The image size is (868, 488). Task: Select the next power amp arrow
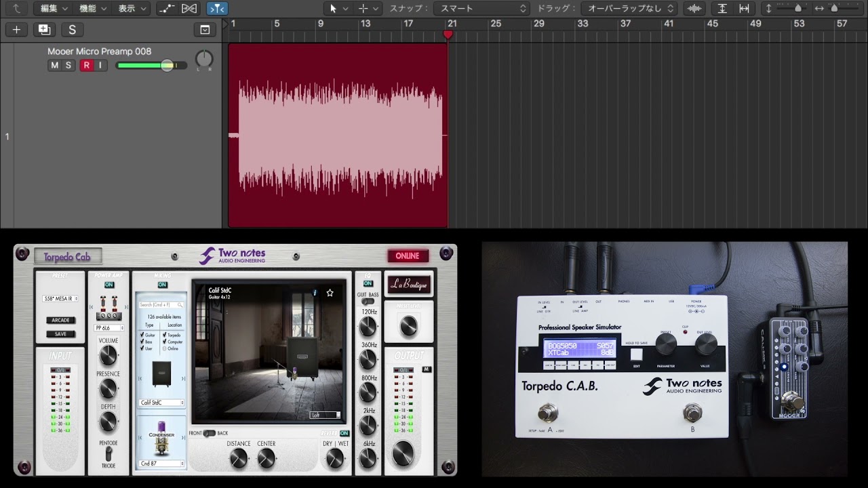point(126,307)
